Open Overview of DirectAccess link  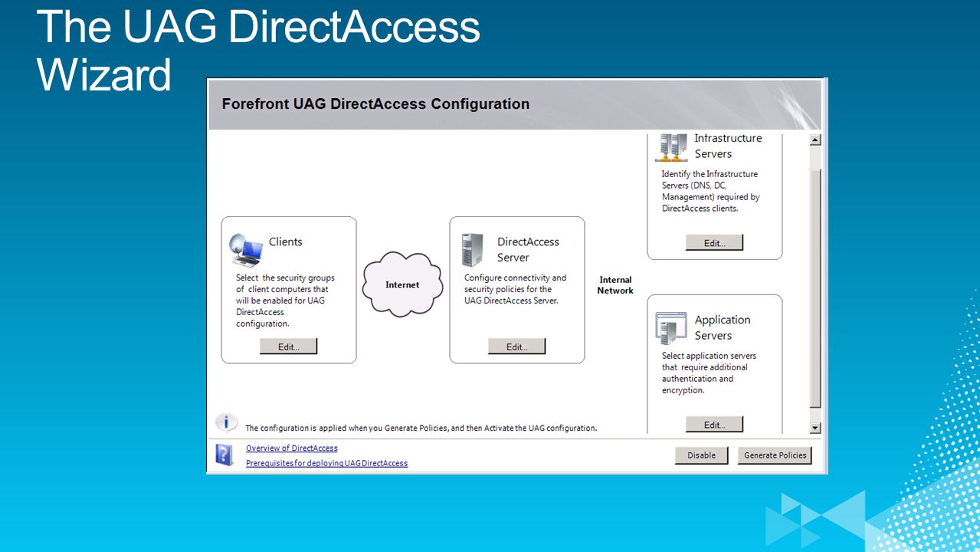(292, 449)
